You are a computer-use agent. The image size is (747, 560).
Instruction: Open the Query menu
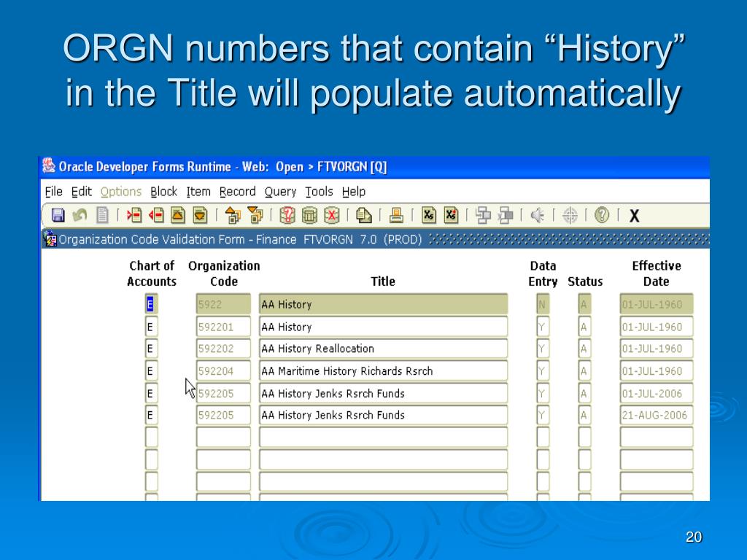tap(281, 192)
